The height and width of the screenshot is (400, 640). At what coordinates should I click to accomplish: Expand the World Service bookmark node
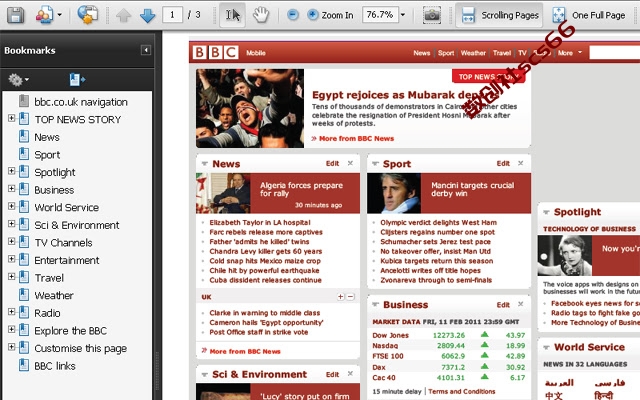coord(12,206)
